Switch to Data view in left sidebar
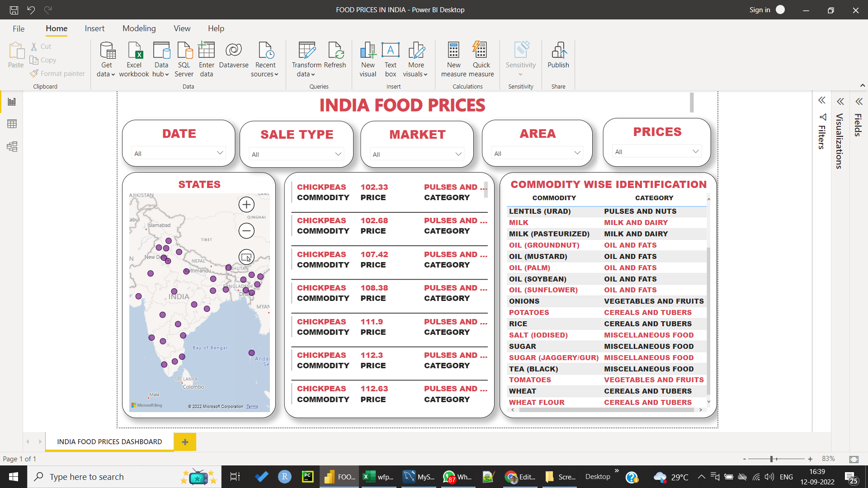 (12, 124)
